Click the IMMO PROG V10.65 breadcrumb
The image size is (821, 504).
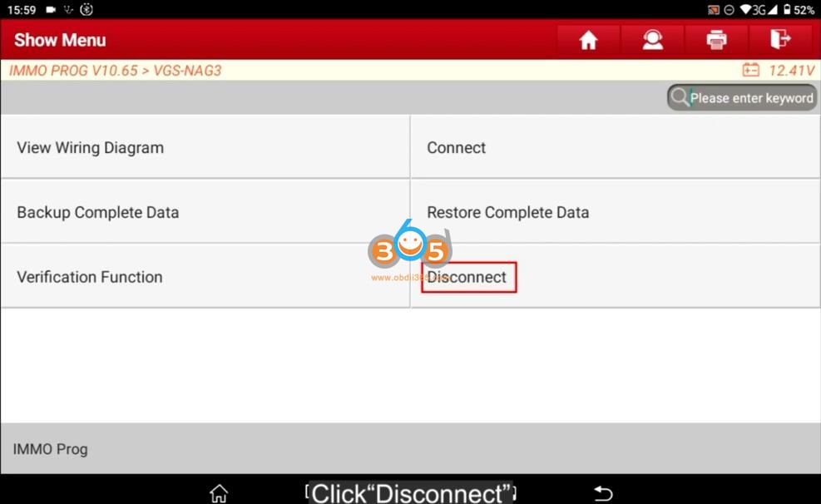pyautogui.click(x=73, y=70)
